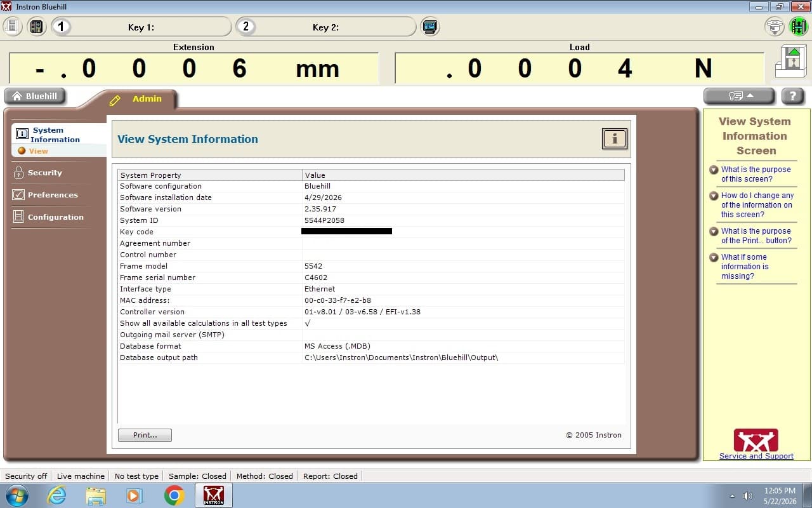812x508 pixels.
Task: Click the Method: Closed status entry
Action: 265,476
